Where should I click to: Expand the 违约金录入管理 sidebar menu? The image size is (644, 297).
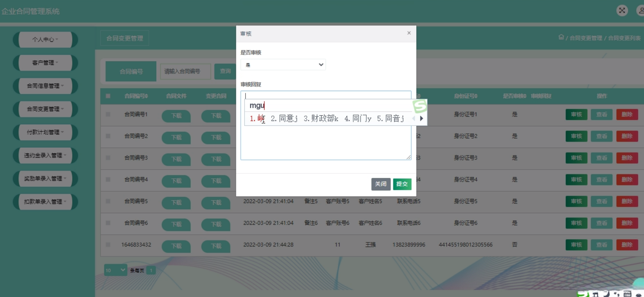pyautogui.click(x=45, y=155)
